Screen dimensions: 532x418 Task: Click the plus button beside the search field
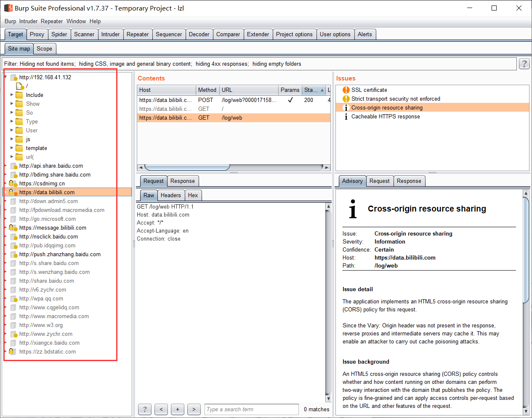click(x=177, y=409)
